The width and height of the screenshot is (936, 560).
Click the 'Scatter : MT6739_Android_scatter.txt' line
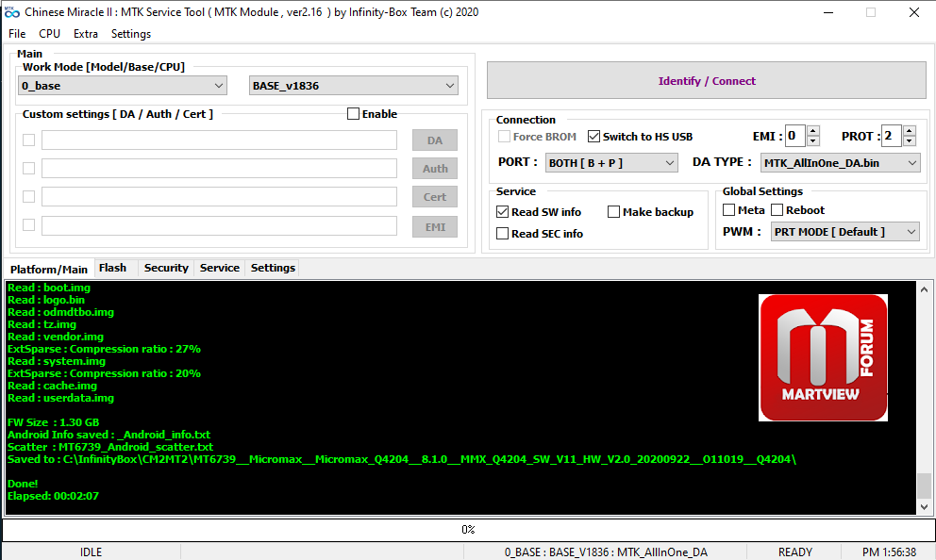pos(109,447)
